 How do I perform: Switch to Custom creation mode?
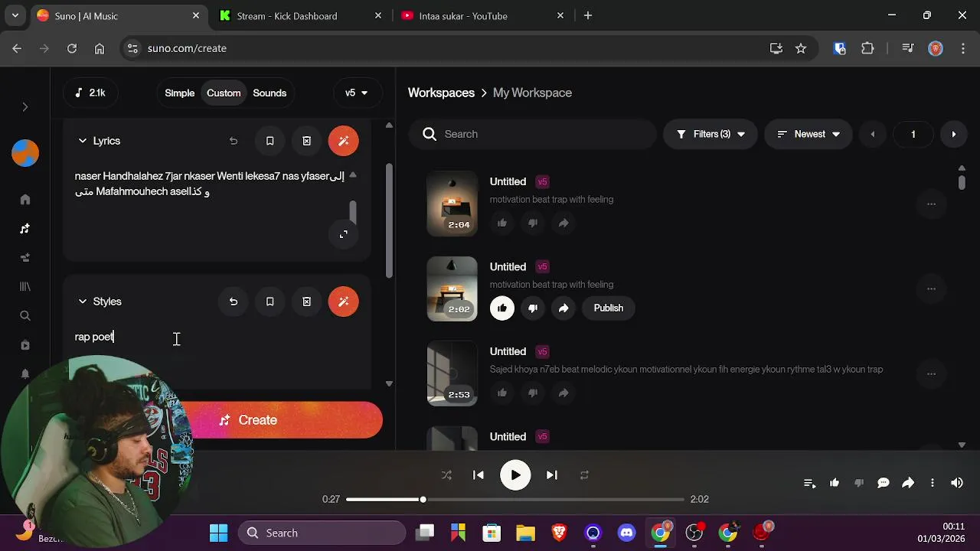[x=224, y=93]
